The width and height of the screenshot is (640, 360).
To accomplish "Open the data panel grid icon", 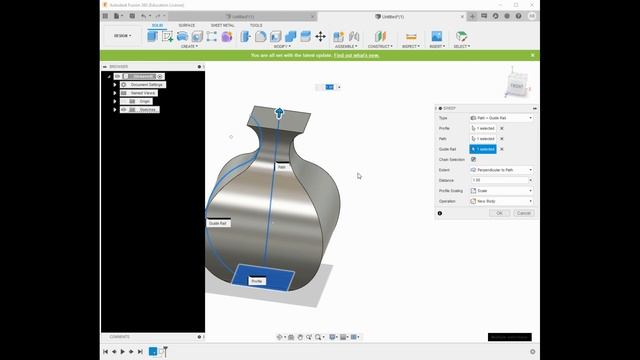I will pos(105,16).
